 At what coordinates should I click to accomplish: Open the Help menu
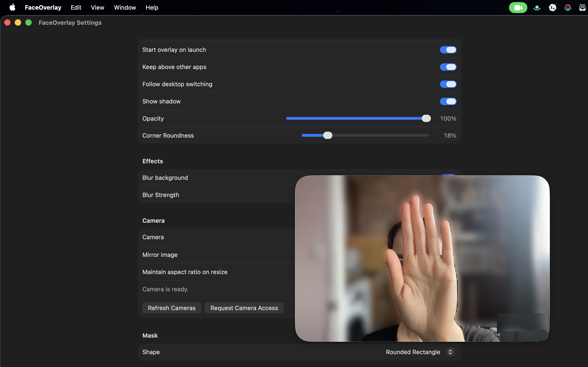tap(152, 7)
